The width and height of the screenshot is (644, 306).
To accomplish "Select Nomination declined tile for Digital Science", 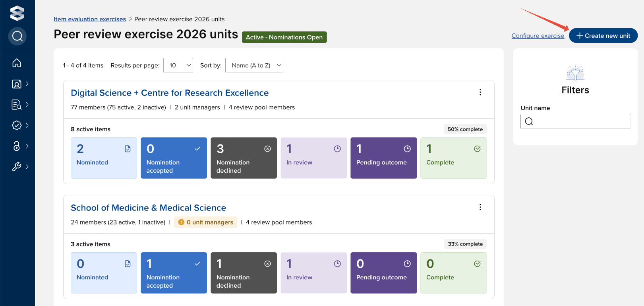I will point(244,158).
